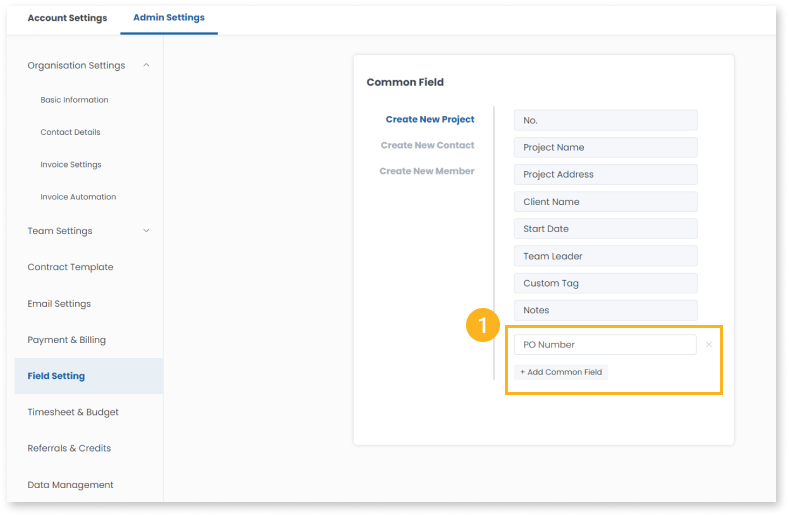Select Field Setting in sidebar
789x516 pixels.
pyautogui.click(x=89, y=376)
